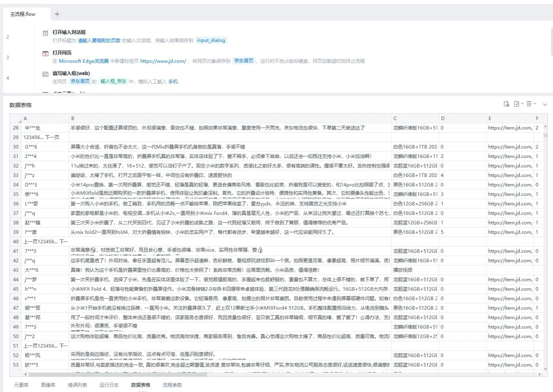
Task: Open the 运行日志 tab
Action: pos(109,385)
